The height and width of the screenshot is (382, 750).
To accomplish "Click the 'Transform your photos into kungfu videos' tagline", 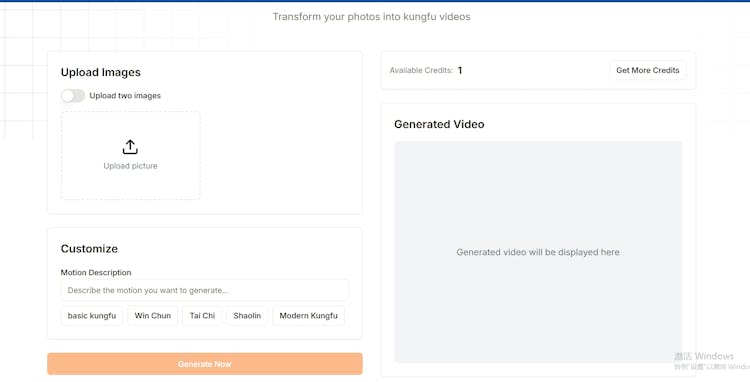I will pyautogui.click(x=372, y=17).
